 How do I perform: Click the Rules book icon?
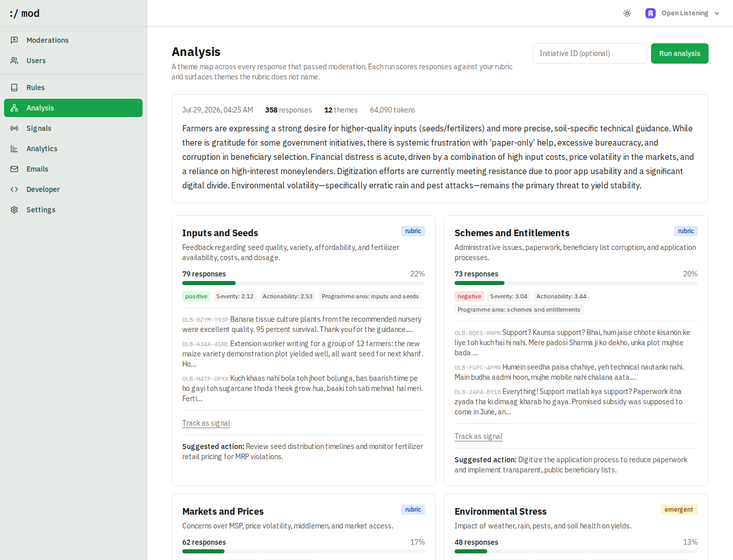pos(14,88)
